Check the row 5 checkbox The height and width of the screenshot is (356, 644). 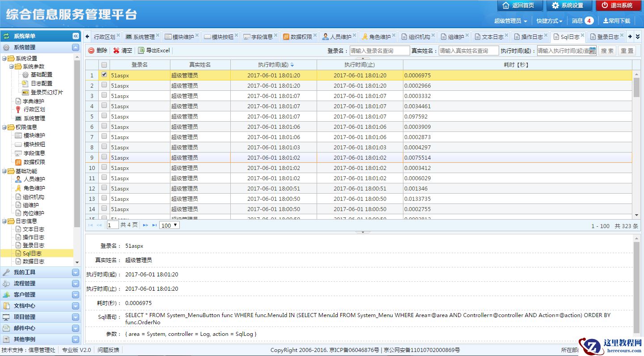(x=104, y=116)
